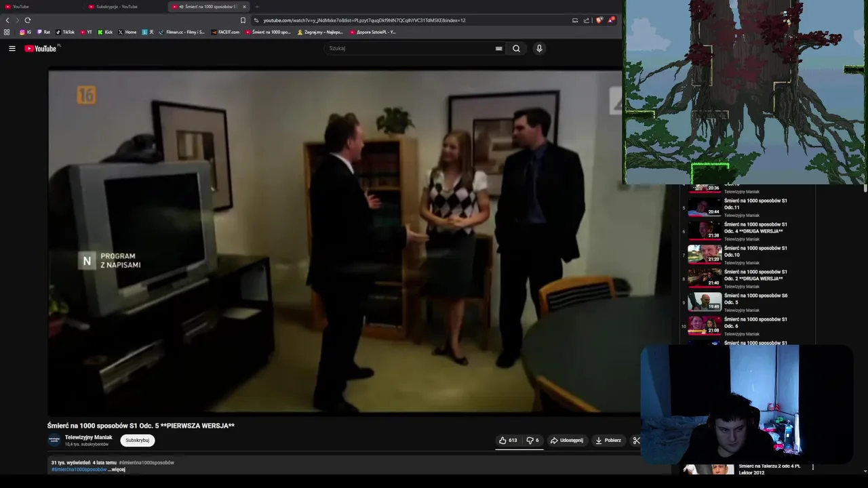
Task: Click the Telewizyjny Maniak channel avatar
Action: (x=54, y=441)
